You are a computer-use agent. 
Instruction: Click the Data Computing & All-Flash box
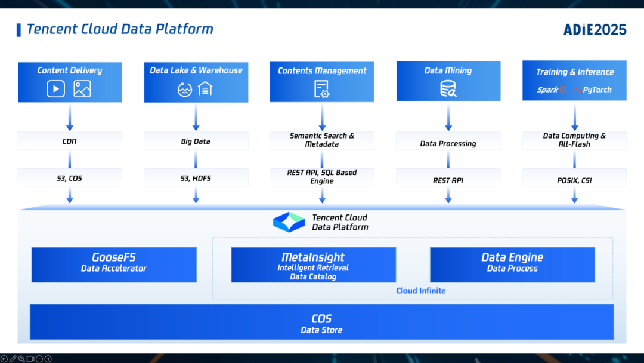[x=575, y=140]
